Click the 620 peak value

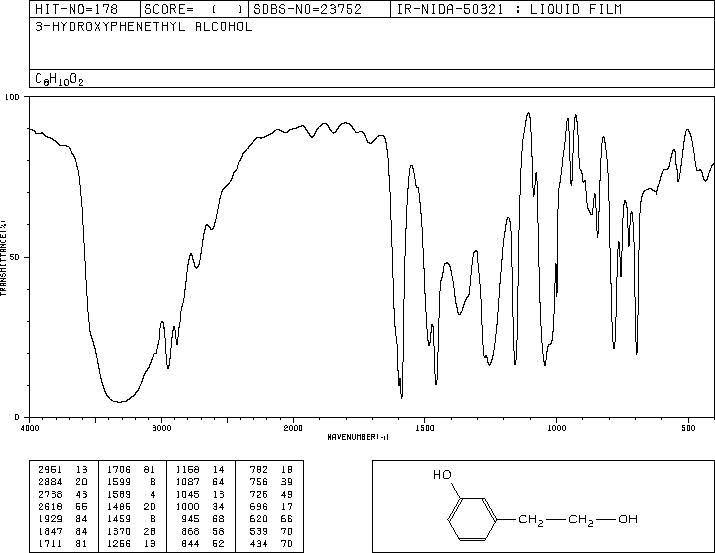(259, 519)
